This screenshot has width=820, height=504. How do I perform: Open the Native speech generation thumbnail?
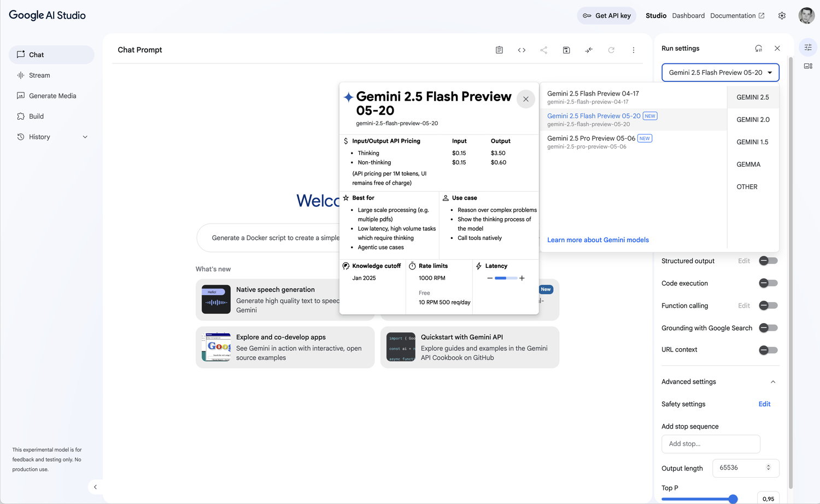point(216,300)
